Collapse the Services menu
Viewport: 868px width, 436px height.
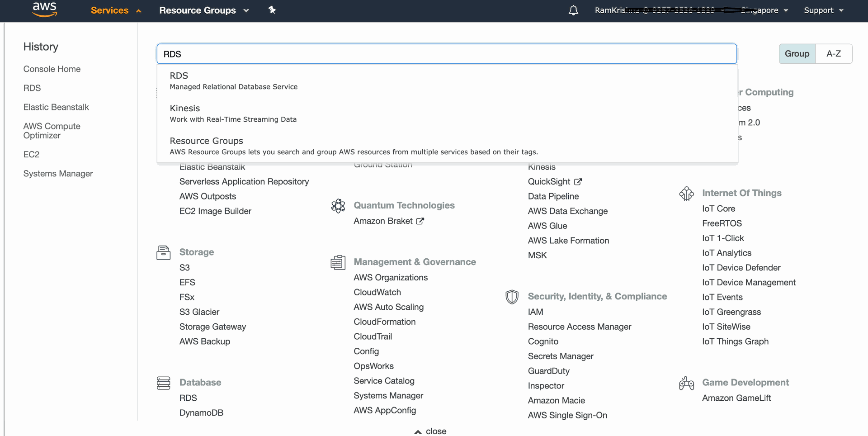click(x=116, y=10)
